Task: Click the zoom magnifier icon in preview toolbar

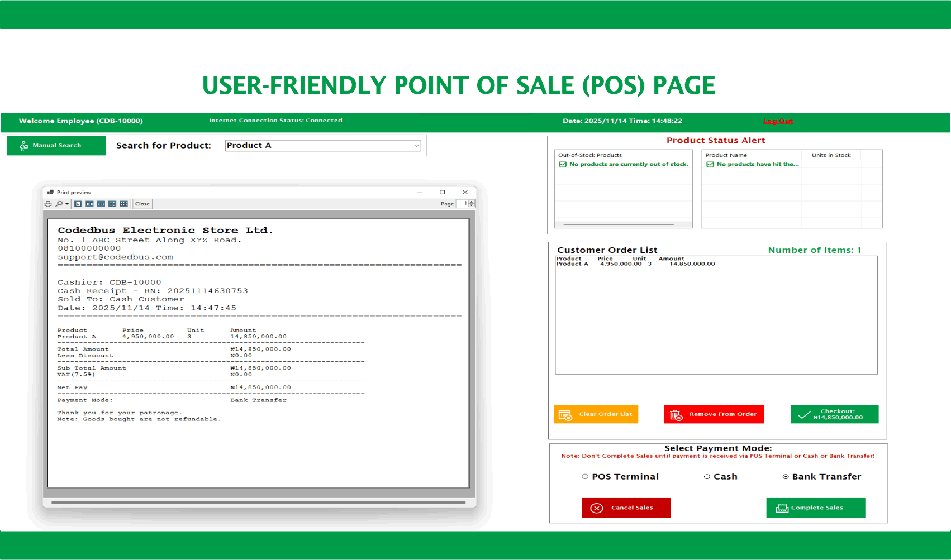Action: (59, 204)
